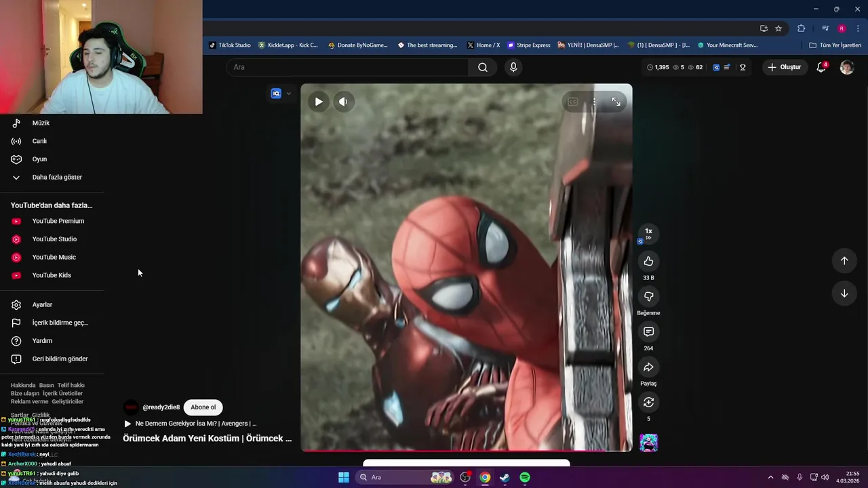The width and height of the screenshot is (868, 488).
Task: Mute the Shorts video volume
Action: tap(343, 102)
